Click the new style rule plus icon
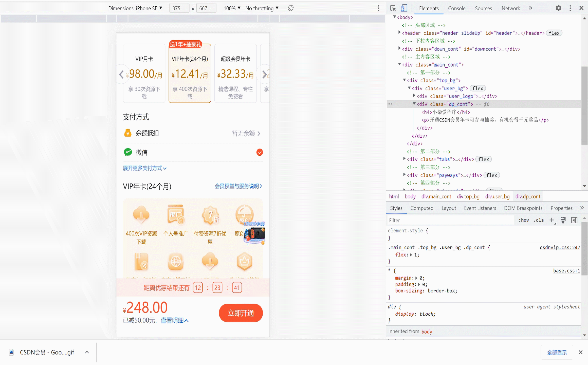The width and height of the screenshot is (588, 365). pyautogui.click(x=552, y=220)
